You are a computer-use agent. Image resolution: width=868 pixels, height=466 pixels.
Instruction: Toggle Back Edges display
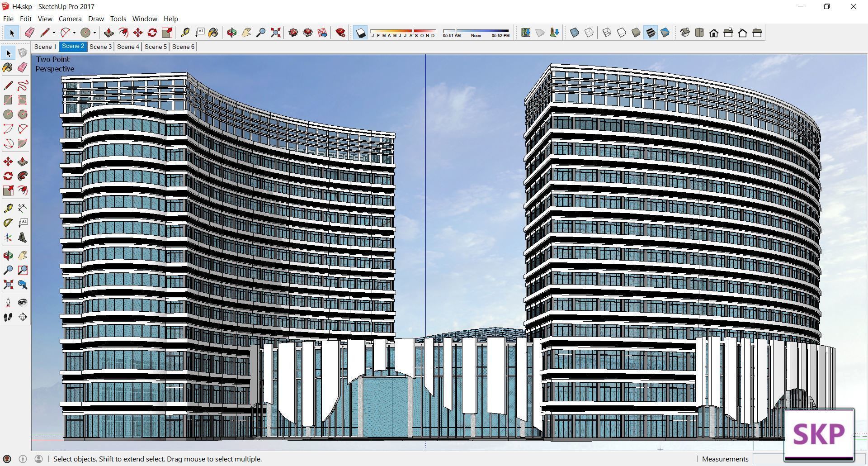(589, 33)
